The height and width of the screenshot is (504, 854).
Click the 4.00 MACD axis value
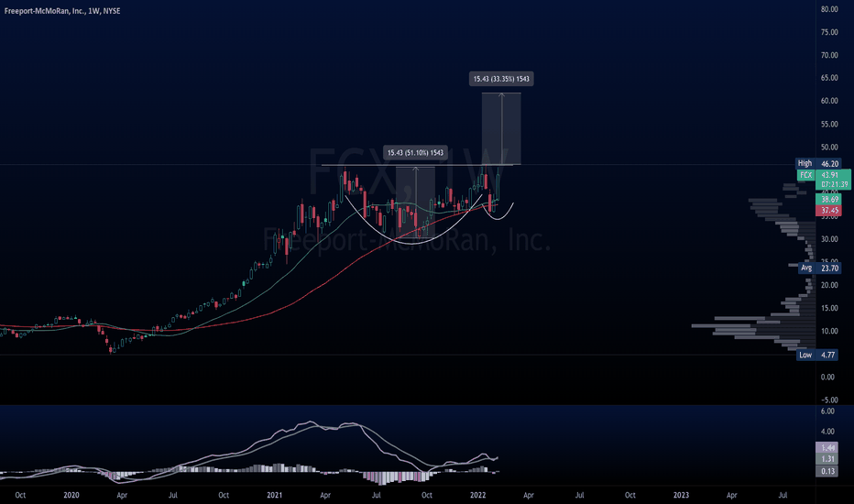coord(827,431)
